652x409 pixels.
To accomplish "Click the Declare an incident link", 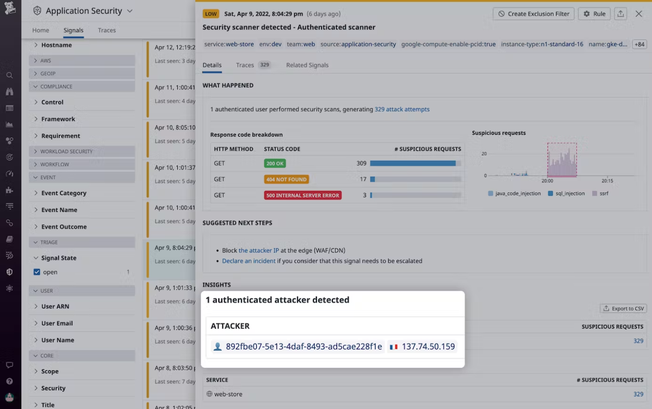I will click(x=249, y=261).
